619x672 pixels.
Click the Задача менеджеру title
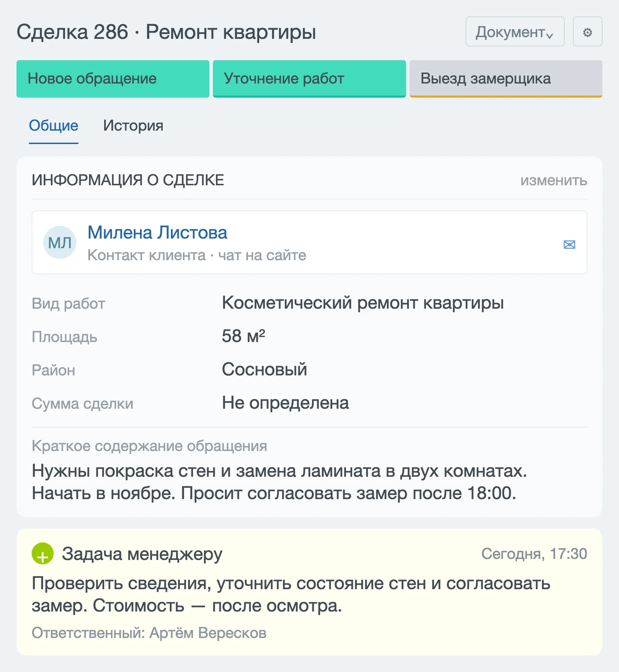142,554
